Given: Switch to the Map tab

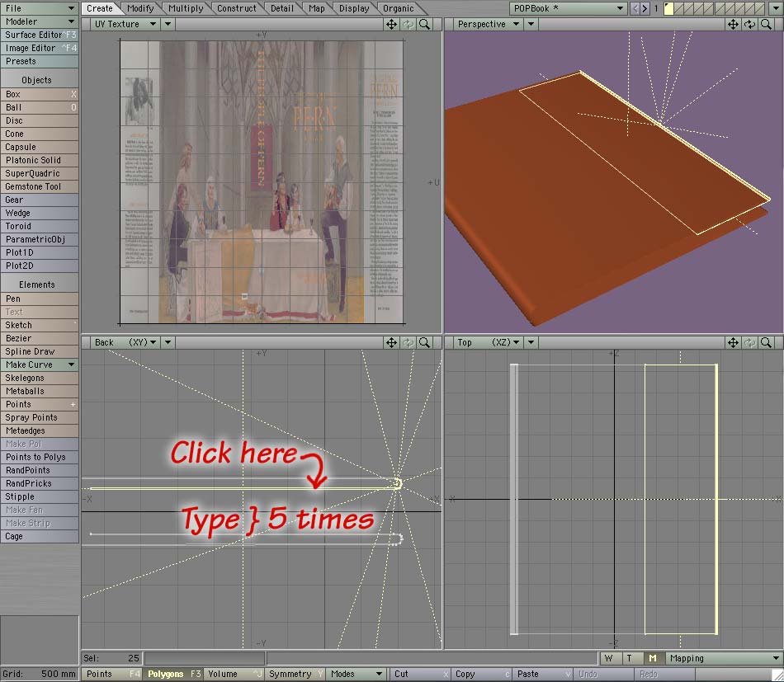Looking at the screenshot, I should click(x=317, y=8).
